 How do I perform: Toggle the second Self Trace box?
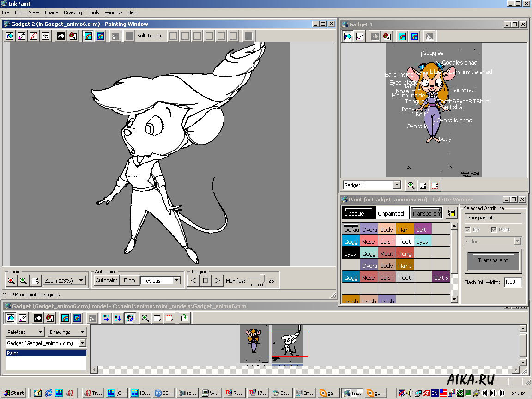[185, 36]
